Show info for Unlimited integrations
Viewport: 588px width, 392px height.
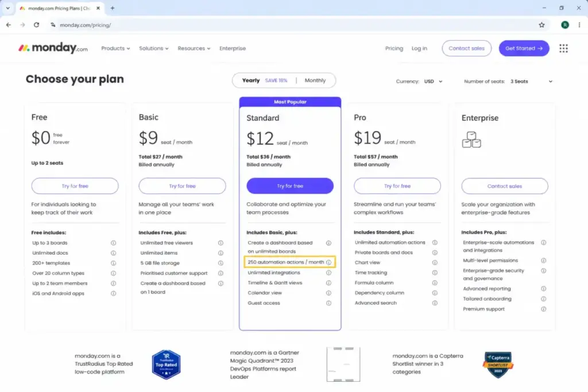coord(328,273)
